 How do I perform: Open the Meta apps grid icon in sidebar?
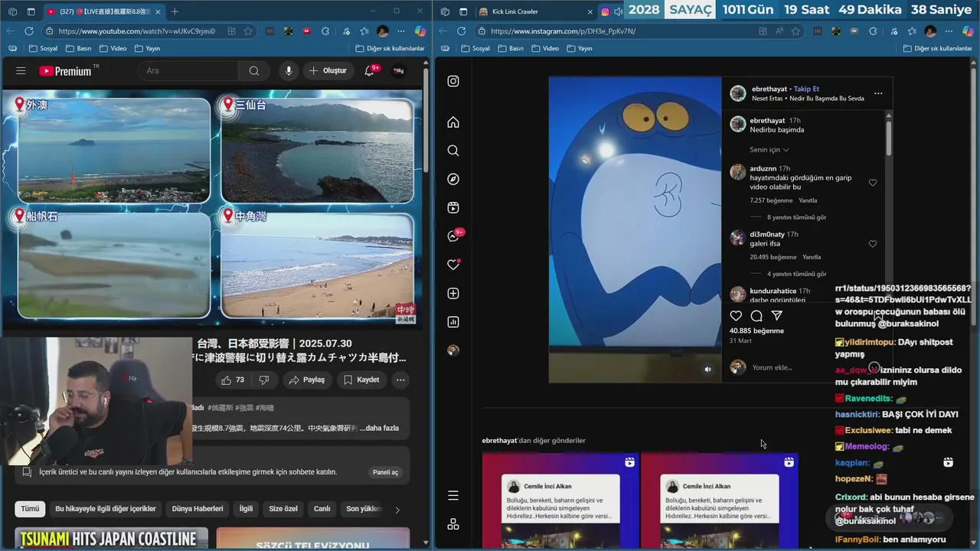[x=453, y=524]
